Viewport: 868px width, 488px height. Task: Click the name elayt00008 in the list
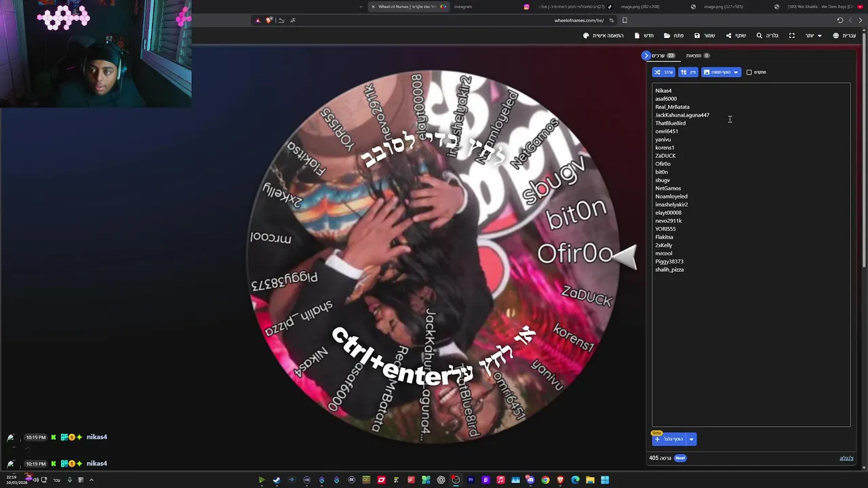click(669, 213)
